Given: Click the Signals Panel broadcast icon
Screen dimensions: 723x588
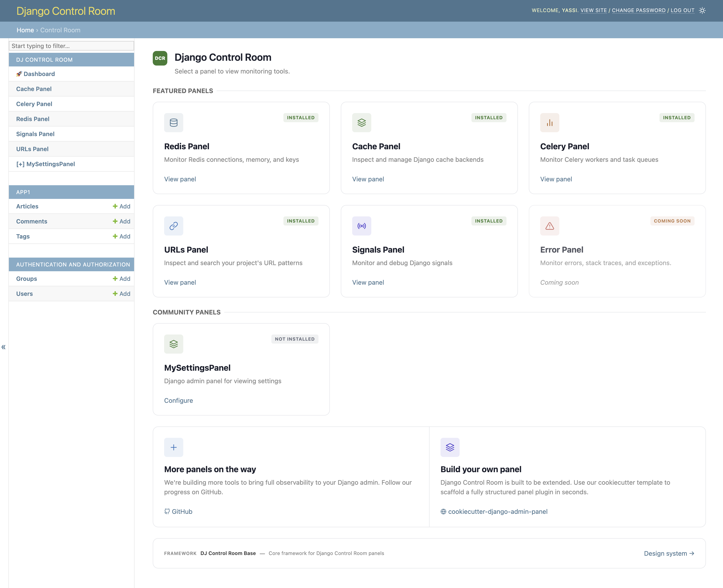Looking at the screenshot, I should point(361,226).
